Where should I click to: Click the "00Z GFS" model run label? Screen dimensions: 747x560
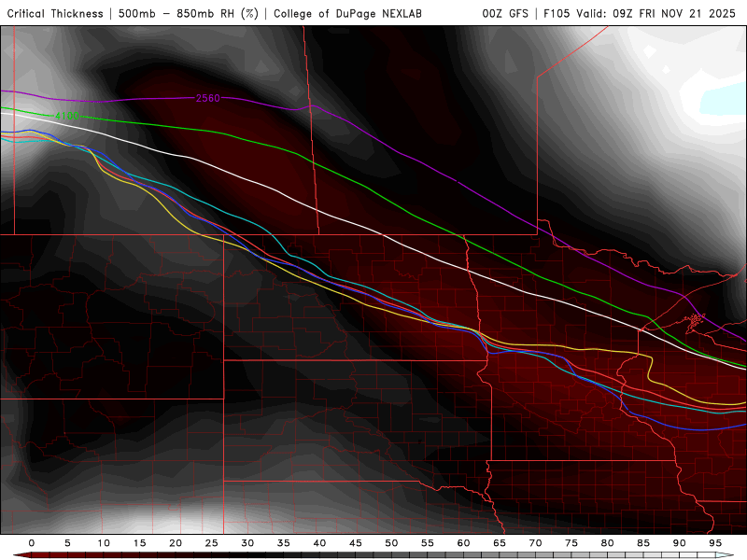(x=505, y=14)
